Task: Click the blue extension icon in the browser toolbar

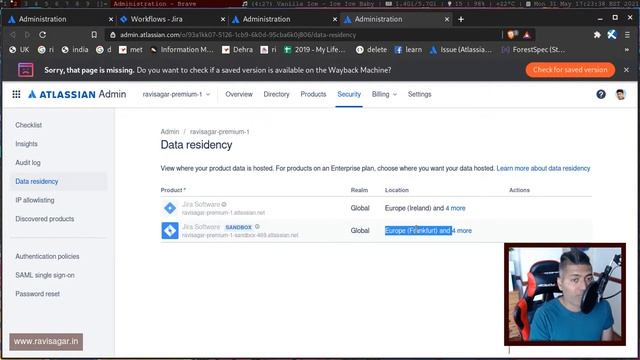Action: pyautogui.click(x=611, y=35)
